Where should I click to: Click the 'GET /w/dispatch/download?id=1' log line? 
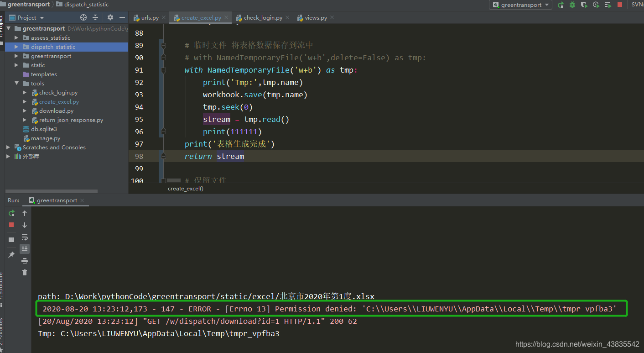(197, 321)
